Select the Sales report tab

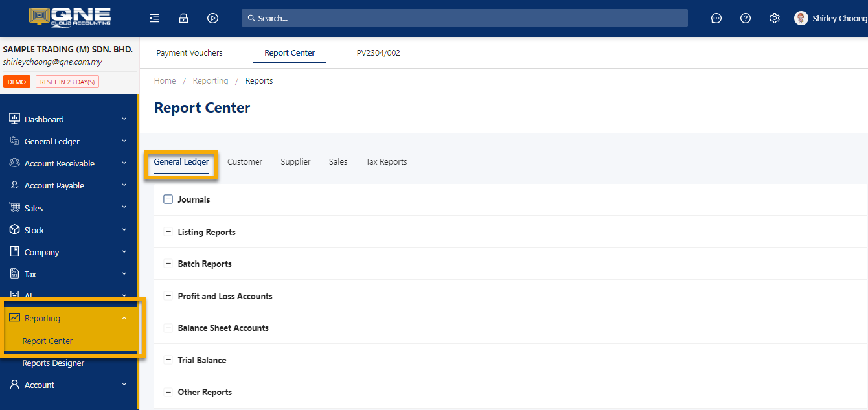338,162
